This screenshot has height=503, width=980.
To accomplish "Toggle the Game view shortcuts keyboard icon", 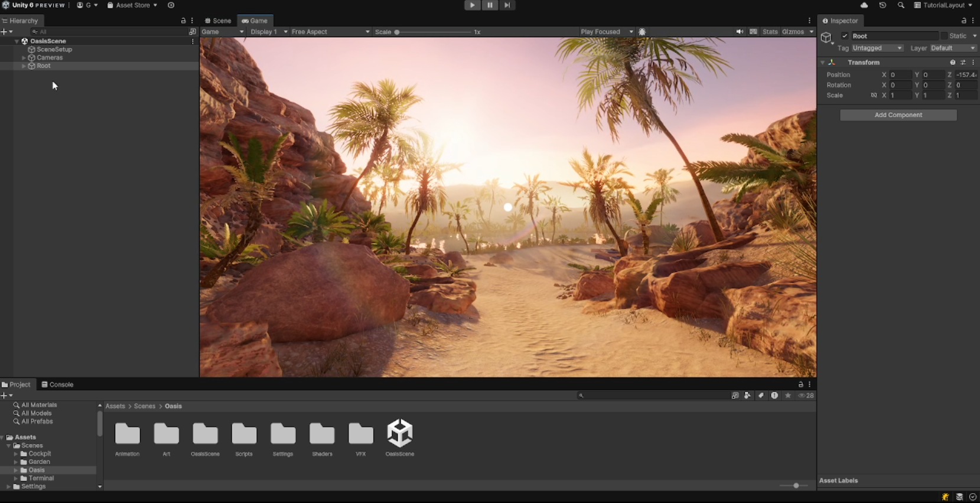I will coord(753,32).
